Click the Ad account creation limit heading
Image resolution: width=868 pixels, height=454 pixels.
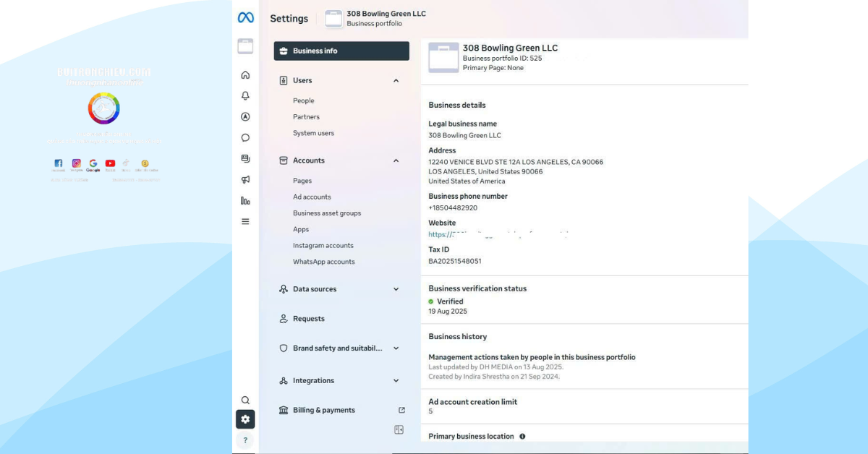point(473,402)
